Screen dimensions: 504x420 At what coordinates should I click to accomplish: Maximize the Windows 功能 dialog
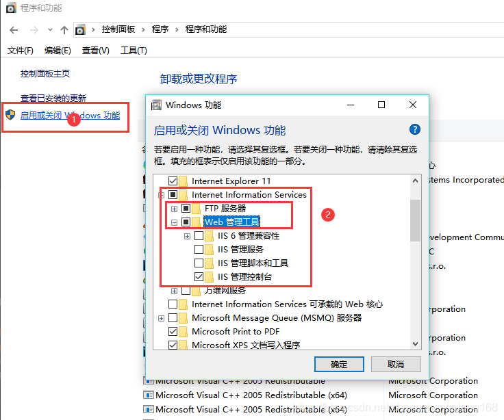pos(381,105)
